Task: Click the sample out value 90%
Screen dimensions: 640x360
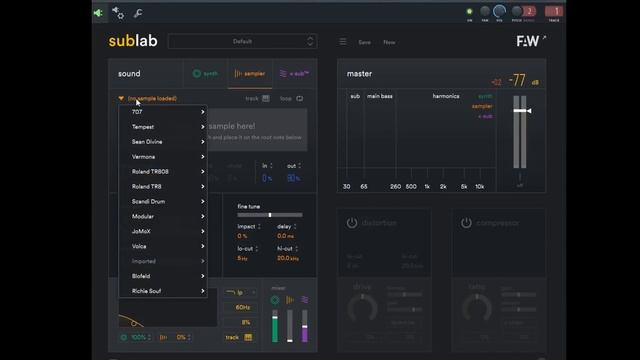Action: pyautogui.click(x=293, y=178)
